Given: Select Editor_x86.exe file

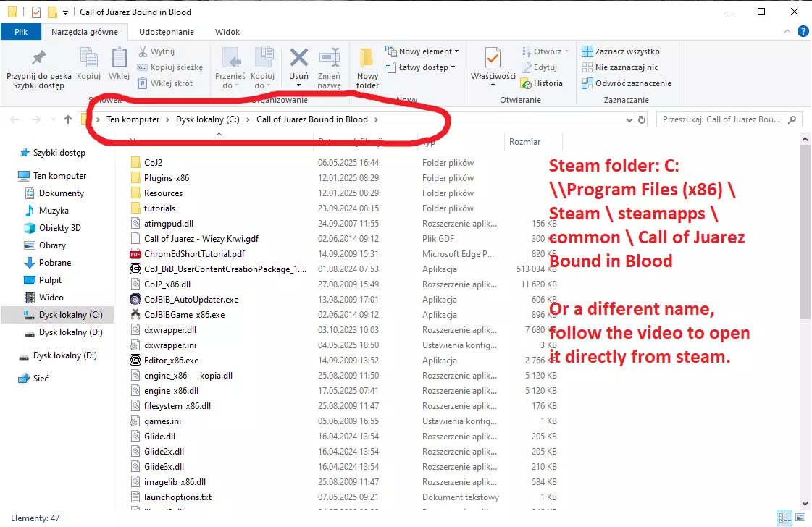Looking at the screenshot, I should 164,361.
